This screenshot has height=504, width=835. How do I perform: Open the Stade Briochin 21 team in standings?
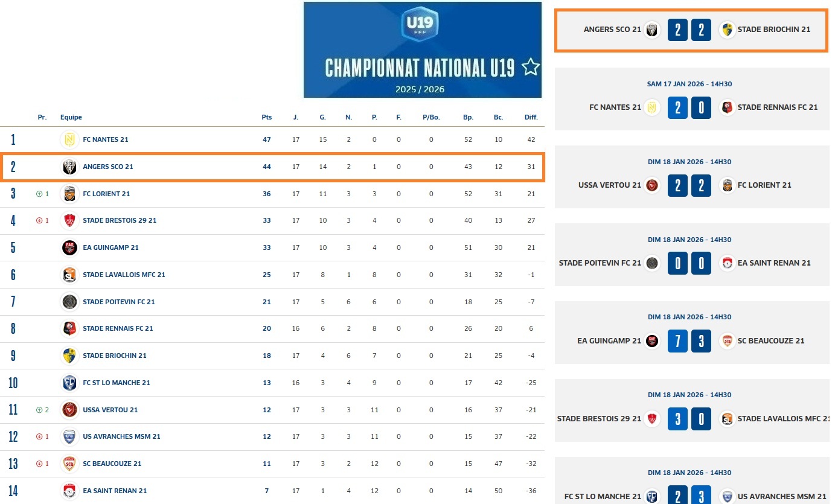tap(114, 356)
